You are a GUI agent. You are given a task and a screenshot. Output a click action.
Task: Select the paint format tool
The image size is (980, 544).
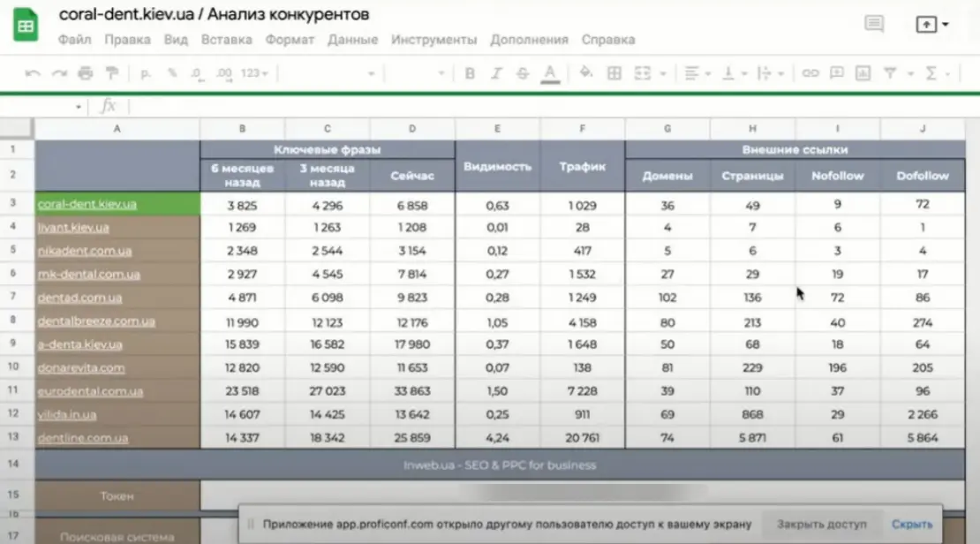click(x=112, y=74)
